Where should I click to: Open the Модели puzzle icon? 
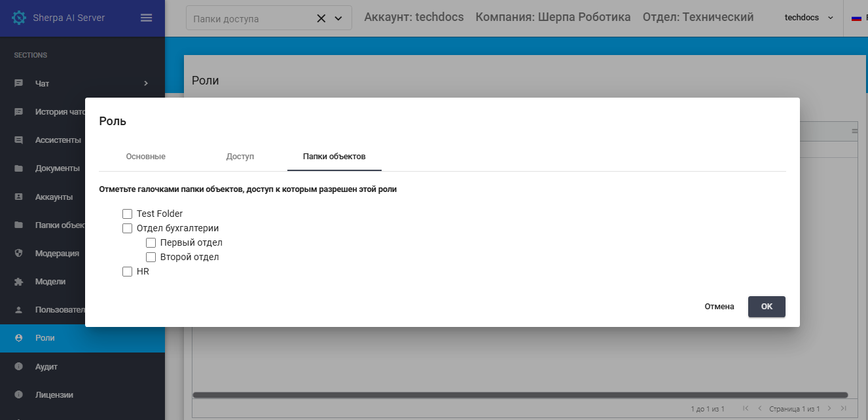[x=19, y=281]
